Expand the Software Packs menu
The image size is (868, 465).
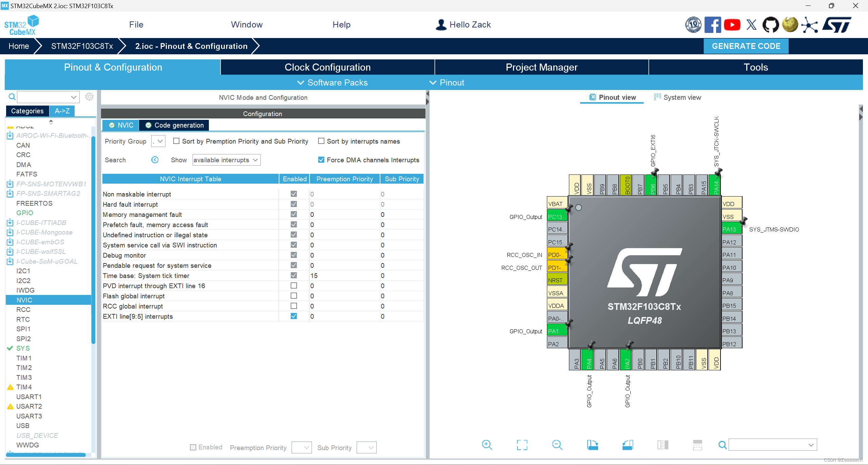tap(332, 82)
